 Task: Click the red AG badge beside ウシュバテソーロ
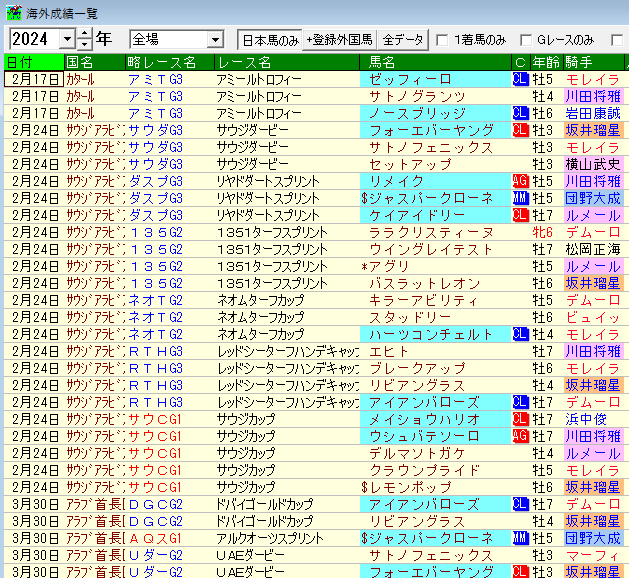(520, 436)
